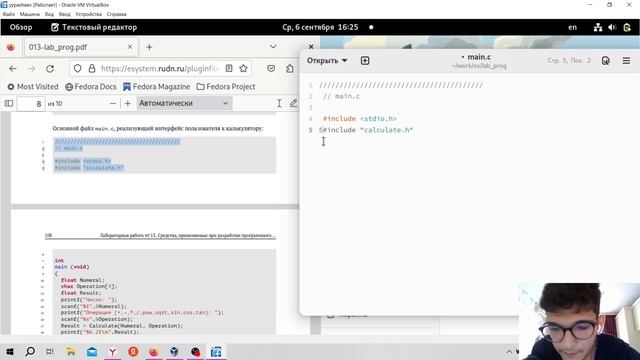Click volume icon in GNOME top bar

612,27
